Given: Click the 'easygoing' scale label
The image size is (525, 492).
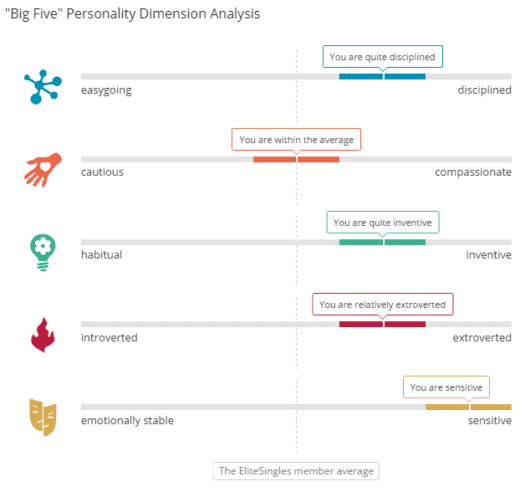Looking at the screenshot, I should (x=106, y=90).
